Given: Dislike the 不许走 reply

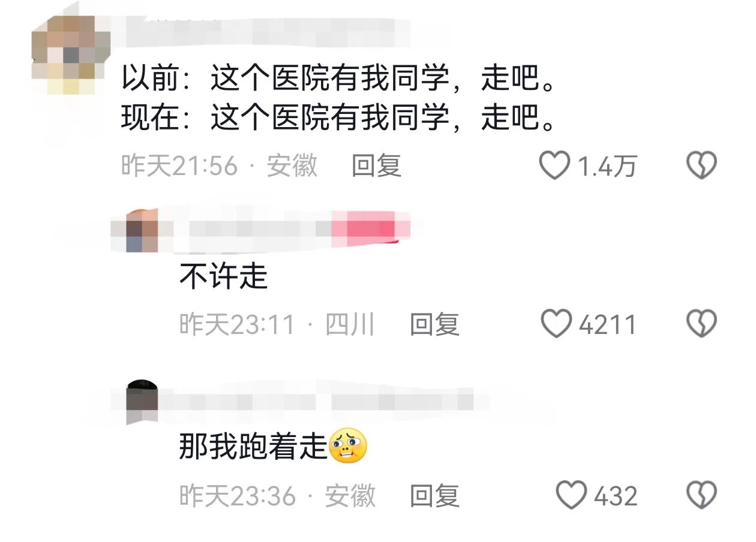Looking at the screenshot, I should pos(701,324).
